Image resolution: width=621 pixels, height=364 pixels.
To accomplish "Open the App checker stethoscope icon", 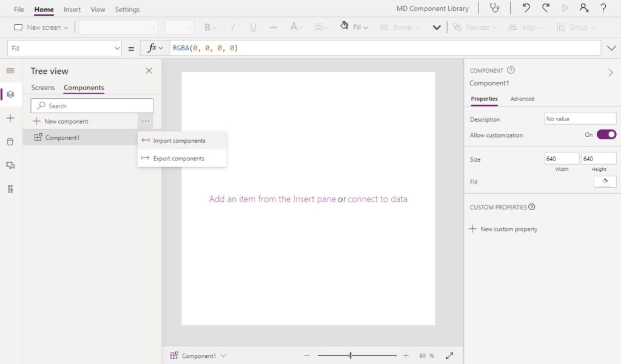I will 495,8.
